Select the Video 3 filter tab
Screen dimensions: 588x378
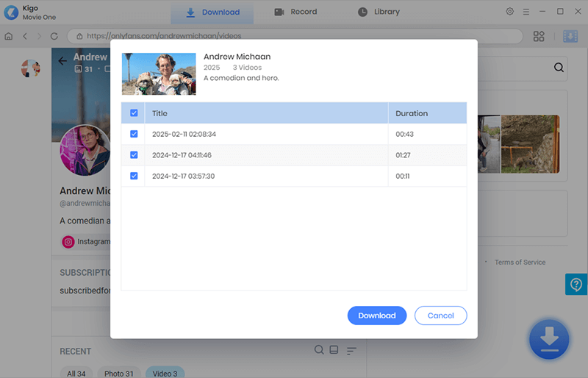pyautogui.click(x=165, y=374)
